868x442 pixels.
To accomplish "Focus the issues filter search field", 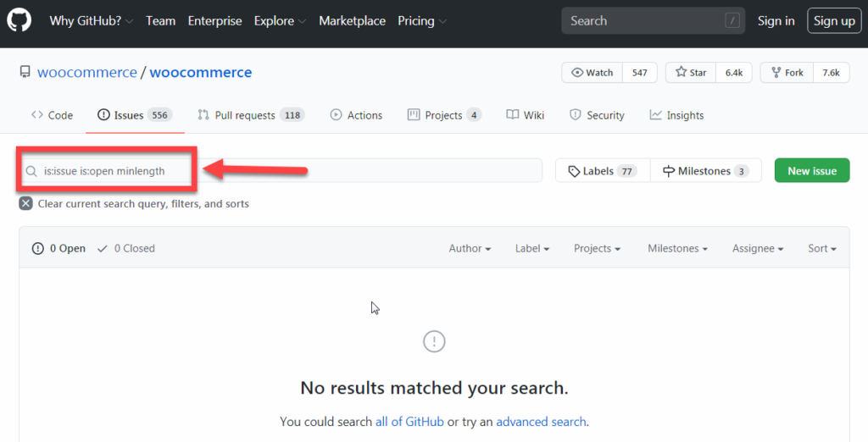I will [281, 171].
